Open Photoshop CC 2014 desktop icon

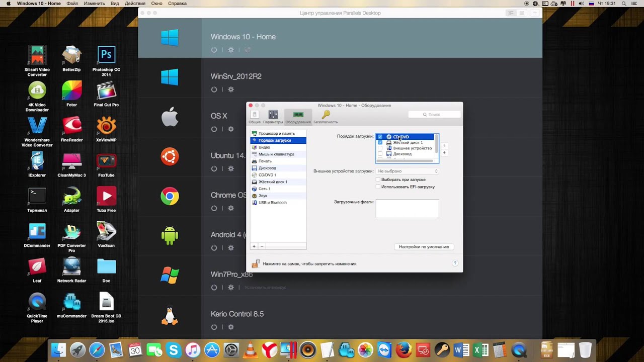coord(106,61)
